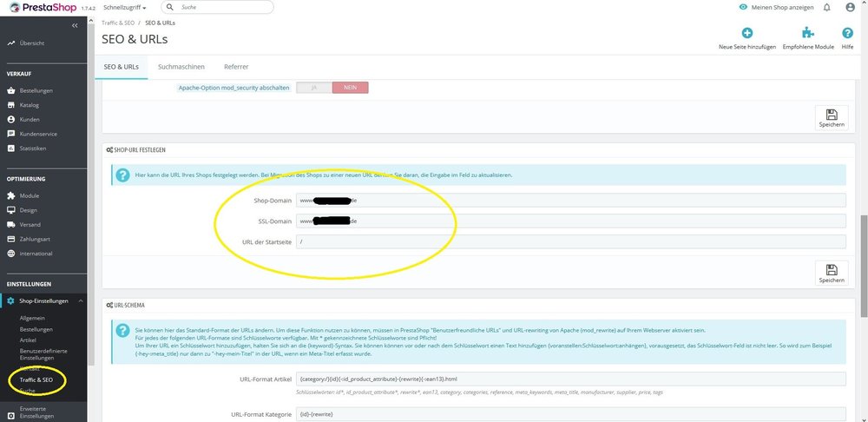
Task: Click the PrestaShop logo
Action: tap(42, 7)
